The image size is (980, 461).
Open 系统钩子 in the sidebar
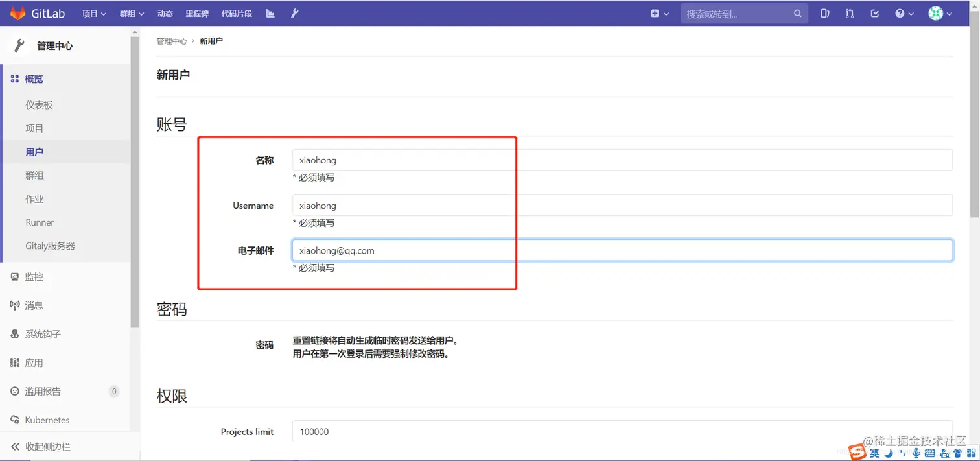pos(43,334)
